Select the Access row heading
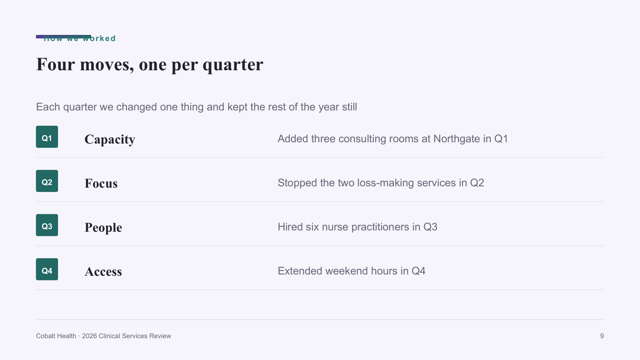The width and height of the screenshot is (640, 360). coord(103,271)
